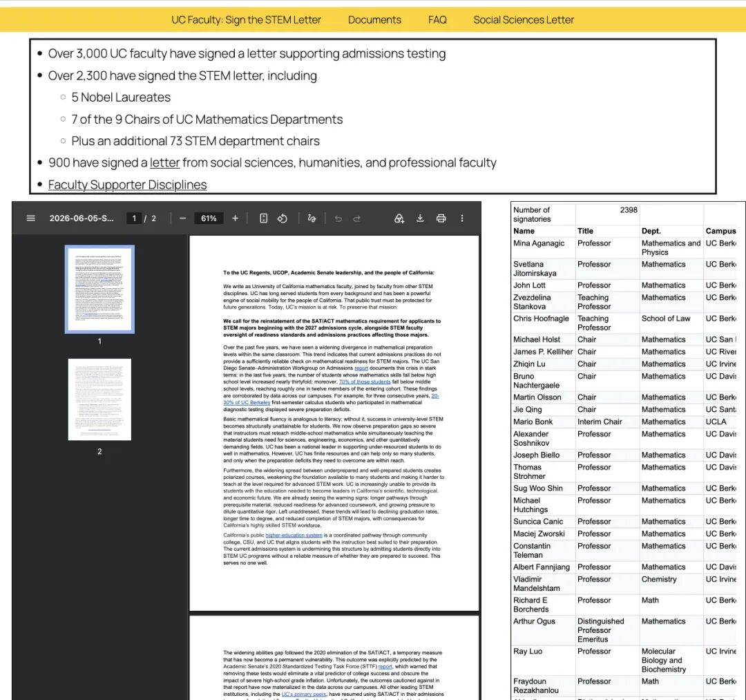Select the "Name" column header cell
The width and height of the screenshot is (746, 700).
point(543,231)
